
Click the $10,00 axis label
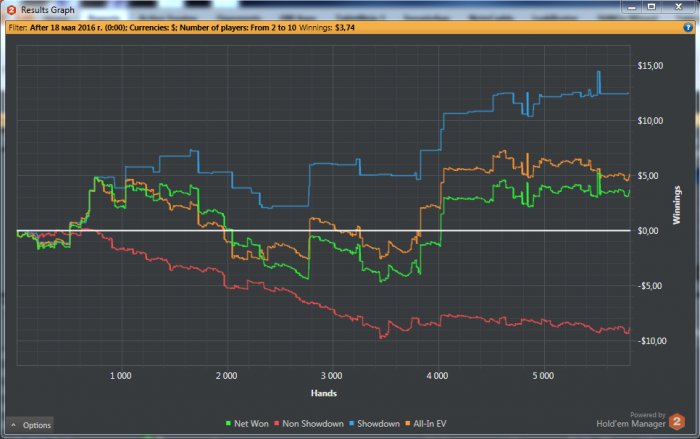(x=650, y=121)
